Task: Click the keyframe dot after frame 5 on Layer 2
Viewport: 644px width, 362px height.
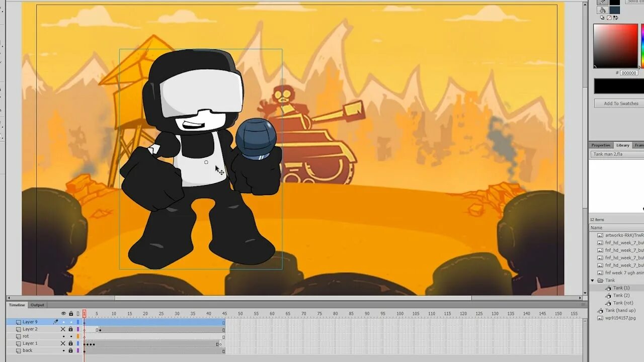Action: pos(100,330)
